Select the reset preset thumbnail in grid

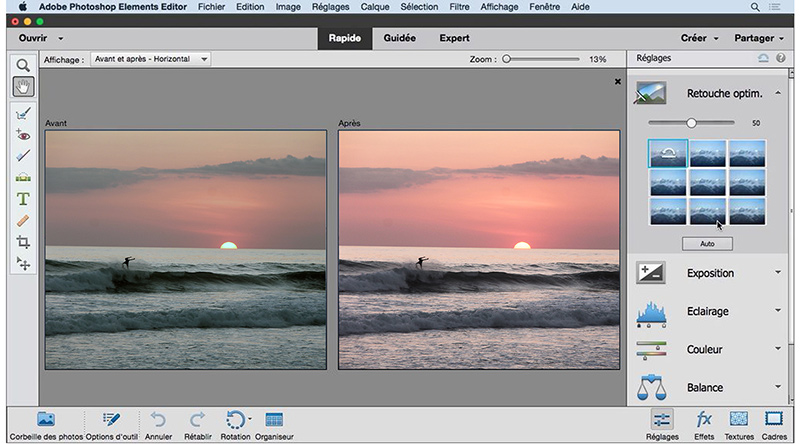click(667, 153)
